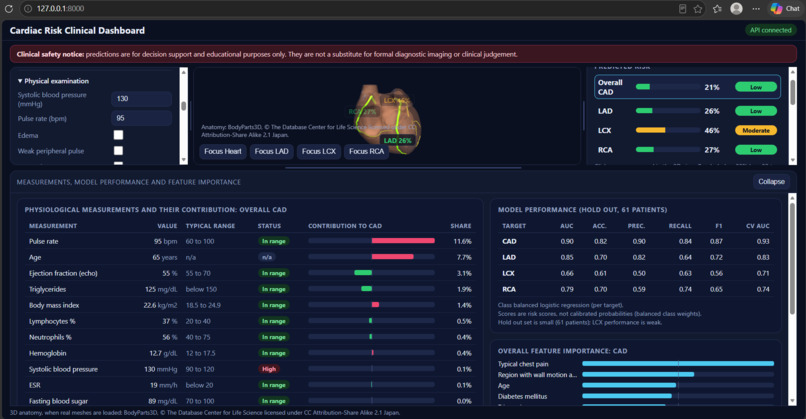Collapse the measurements and performance panel
Image resolution: width=806 pixels, height=419 pixels.
(771, 181)
